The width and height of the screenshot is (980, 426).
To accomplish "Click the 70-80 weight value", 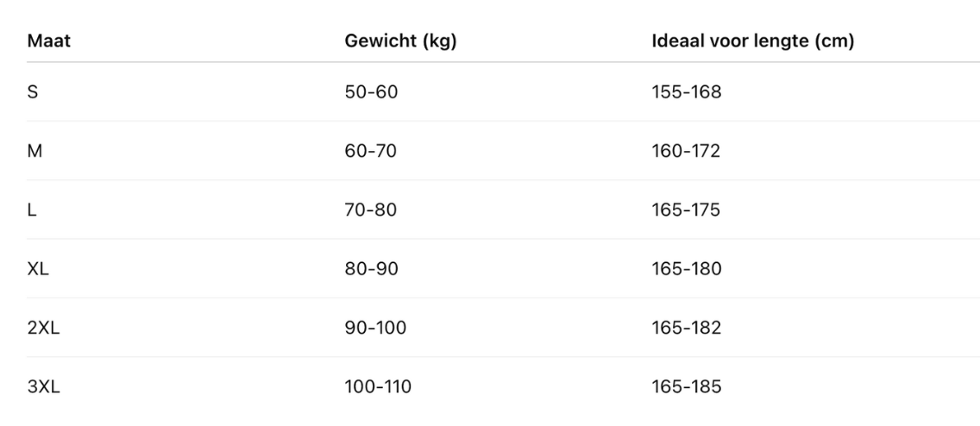I will [371, 210].
